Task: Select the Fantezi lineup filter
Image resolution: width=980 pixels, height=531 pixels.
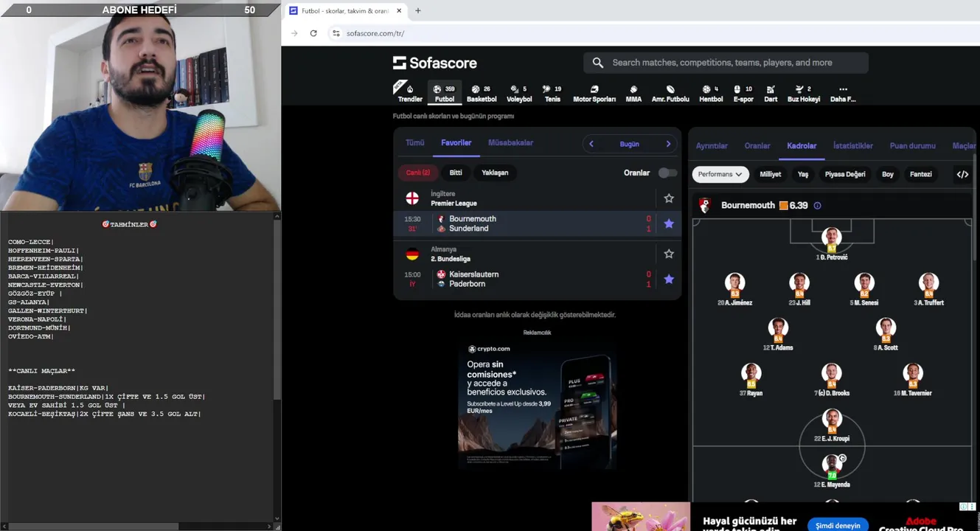Action: (921, 174)
